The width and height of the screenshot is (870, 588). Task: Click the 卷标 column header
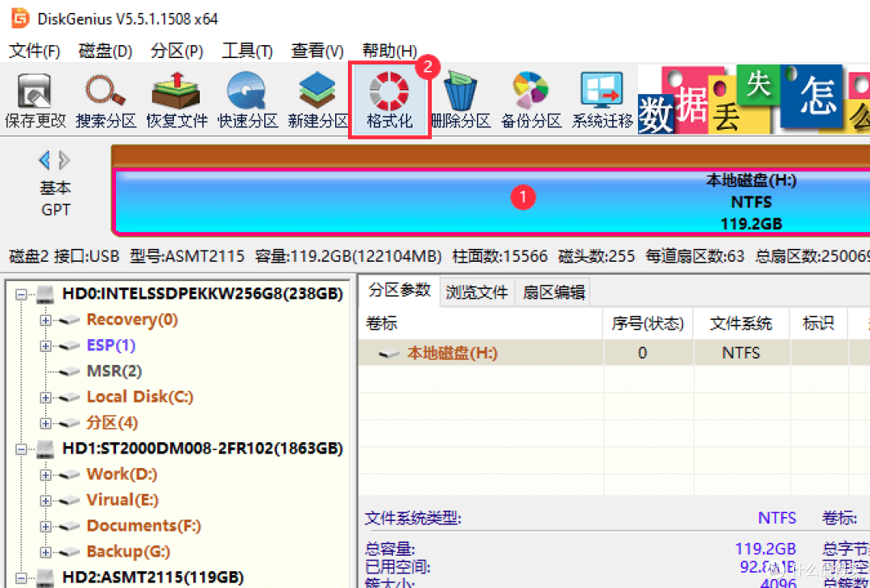(480, 324)
